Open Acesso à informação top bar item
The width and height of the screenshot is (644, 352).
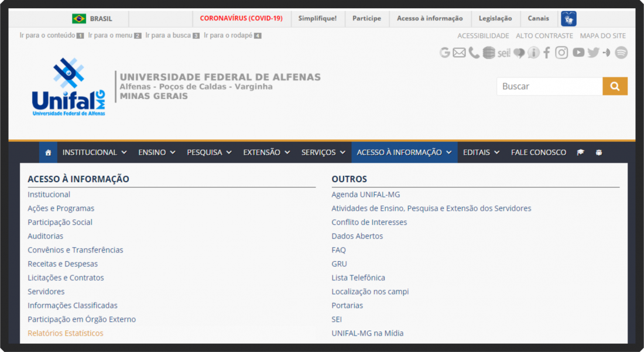click(430, 19)
